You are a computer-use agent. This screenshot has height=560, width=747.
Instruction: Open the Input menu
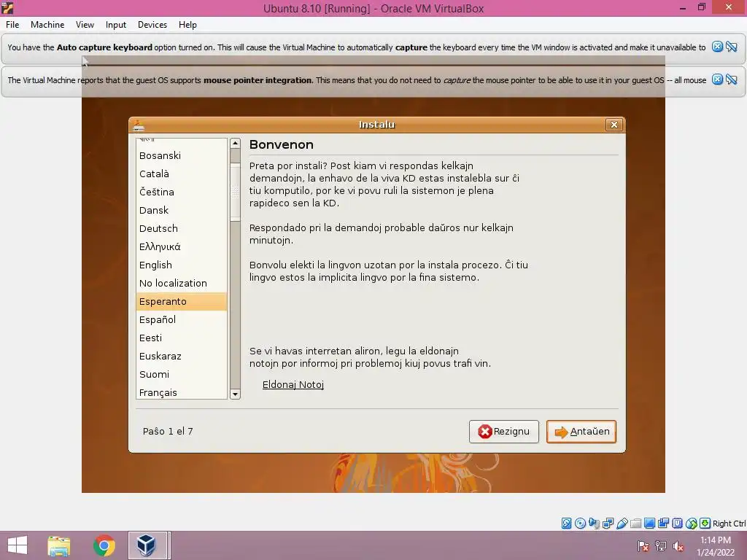[x=116, y=25]
